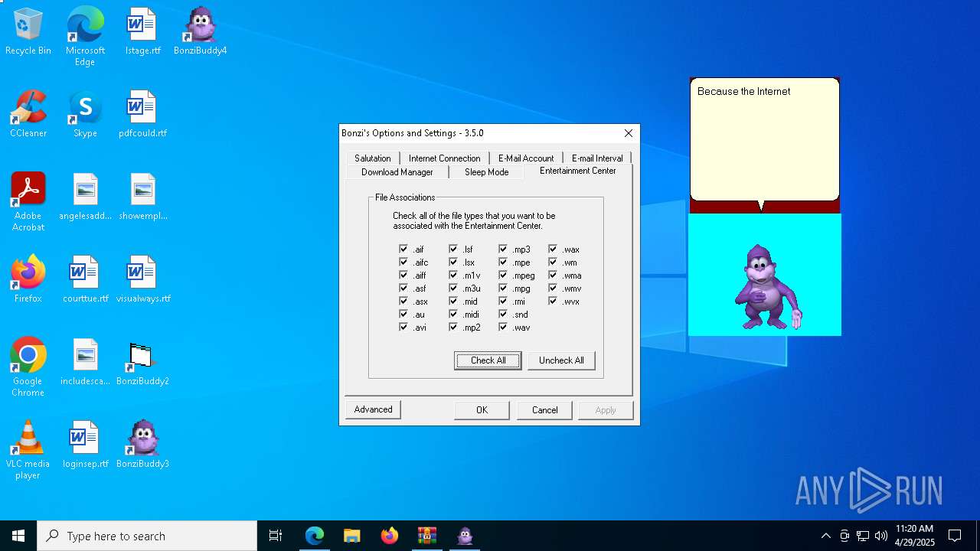Uncheck the .avi file association

(403, 327)
